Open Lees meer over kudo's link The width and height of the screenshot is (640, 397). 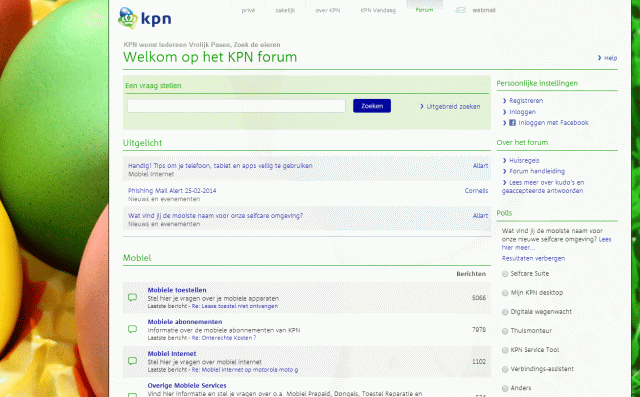tap(543, 186)
